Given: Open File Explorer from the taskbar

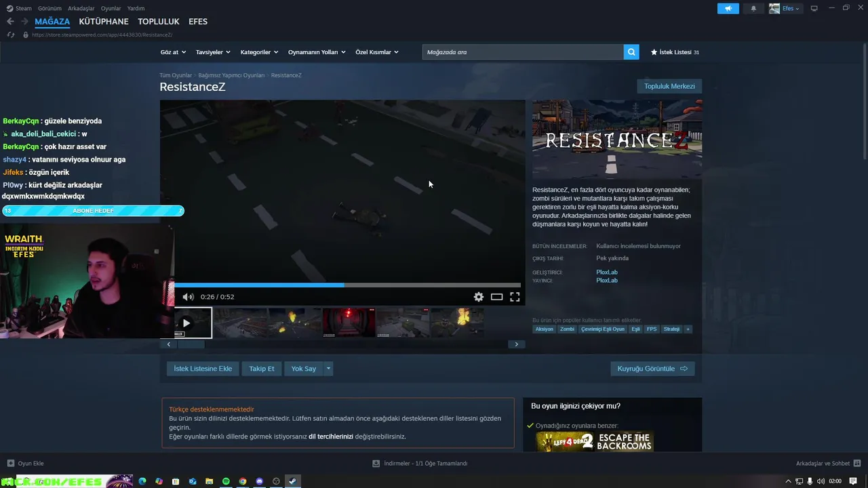Looking at the screenshot, I should 210,481.
